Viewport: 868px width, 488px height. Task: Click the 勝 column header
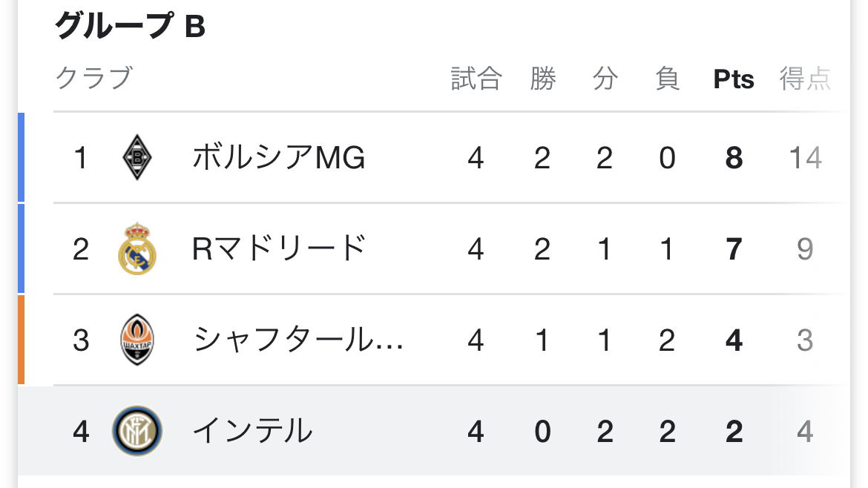542,79
